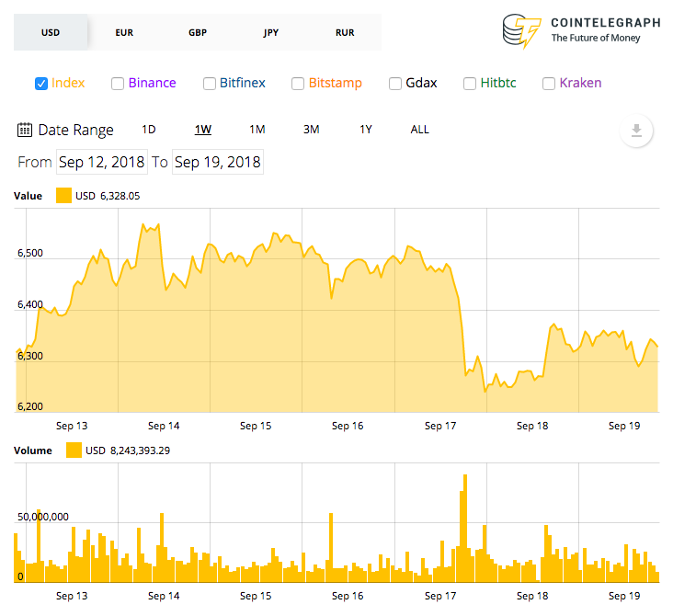Viewport: 673px width, 616px height.
Task: Click the Kraken label text
Action: point(580,83)
